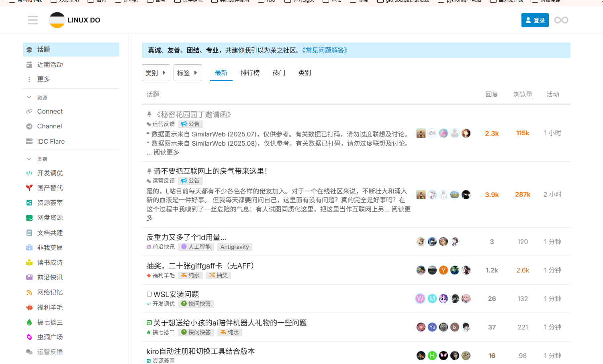Collapse the 类别 sidebar section
Viewport: 603px width, 364px height.
pyautogui.click(x=42, y=159)
